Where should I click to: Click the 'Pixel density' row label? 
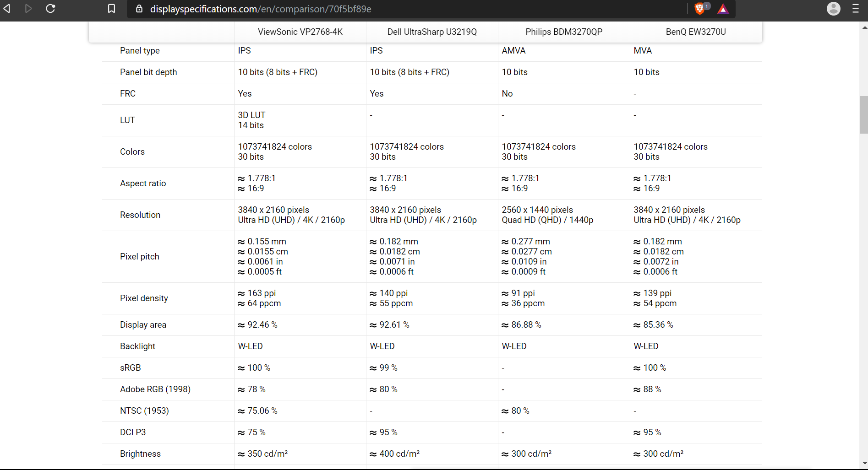(144, 298)
